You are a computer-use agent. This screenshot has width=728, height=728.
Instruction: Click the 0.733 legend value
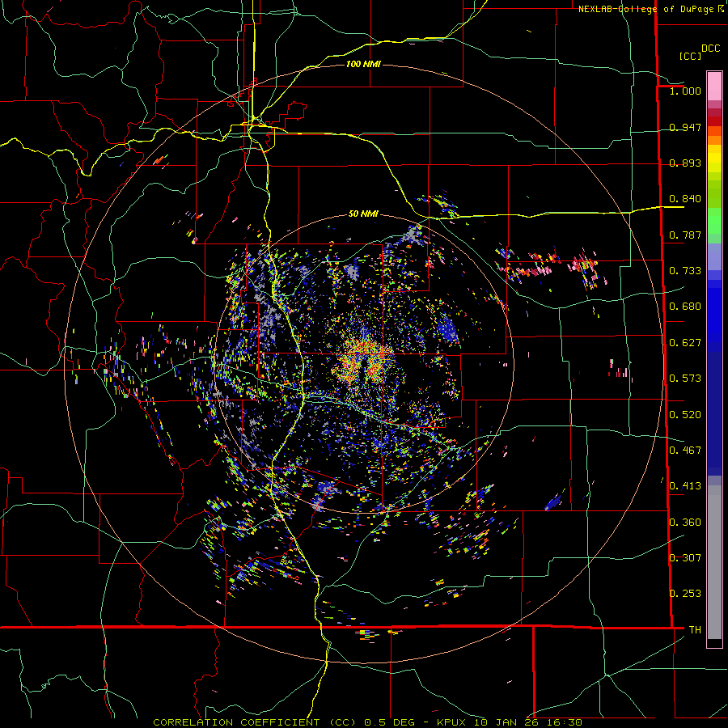685,271
